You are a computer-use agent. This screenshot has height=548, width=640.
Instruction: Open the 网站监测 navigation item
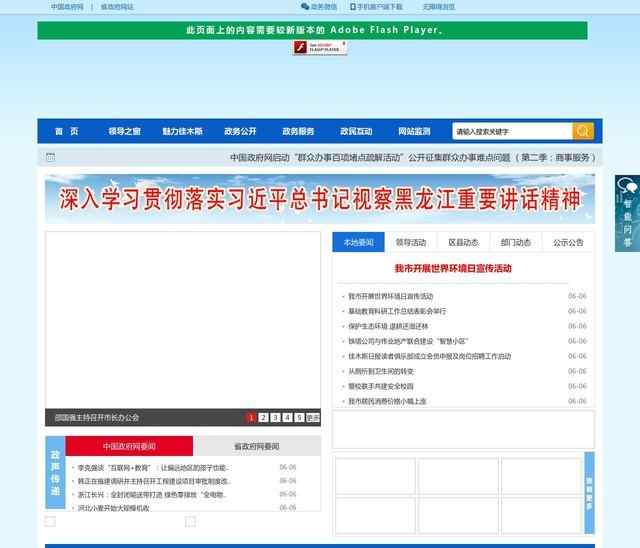tap(414, 131)
